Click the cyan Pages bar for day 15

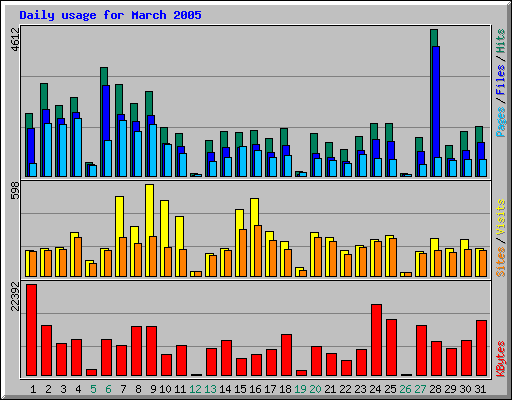243,161
